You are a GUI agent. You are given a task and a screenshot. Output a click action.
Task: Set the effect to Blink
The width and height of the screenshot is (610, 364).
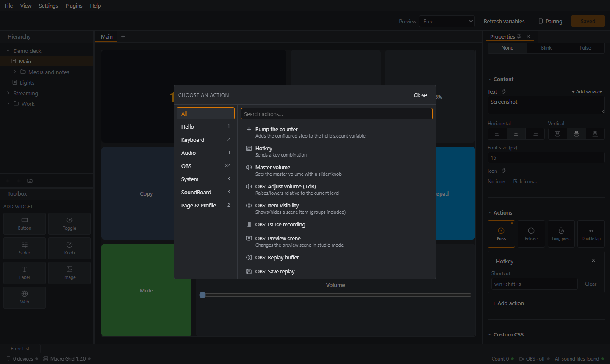tap(546, 48)
